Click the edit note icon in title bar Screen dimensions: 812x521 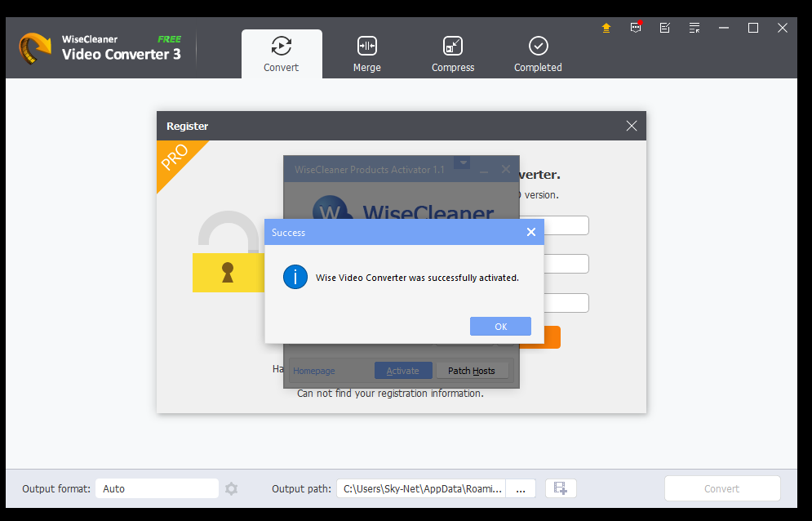(x=665, y=28)
